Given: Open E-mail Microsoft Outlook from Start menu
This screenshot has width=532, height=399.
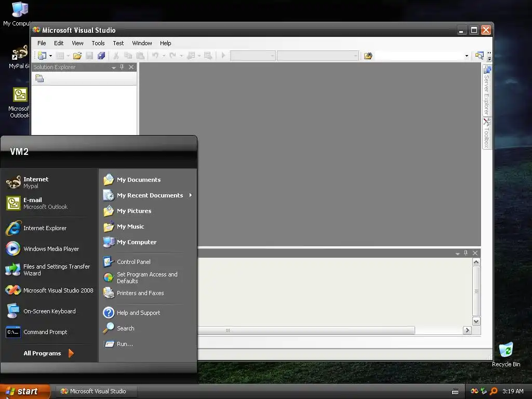Looking at the screenshot, I should click(49, 203).
